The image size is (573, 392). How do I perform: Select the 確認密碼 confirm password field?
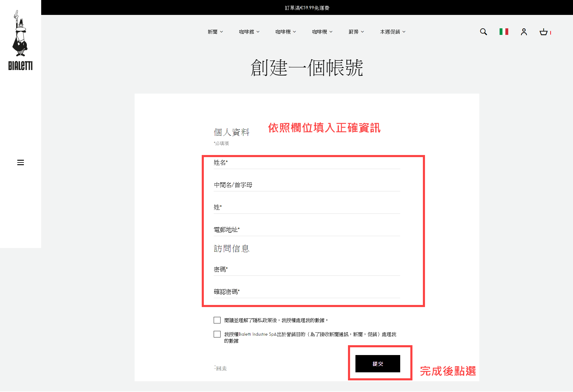tap(306, 292)
